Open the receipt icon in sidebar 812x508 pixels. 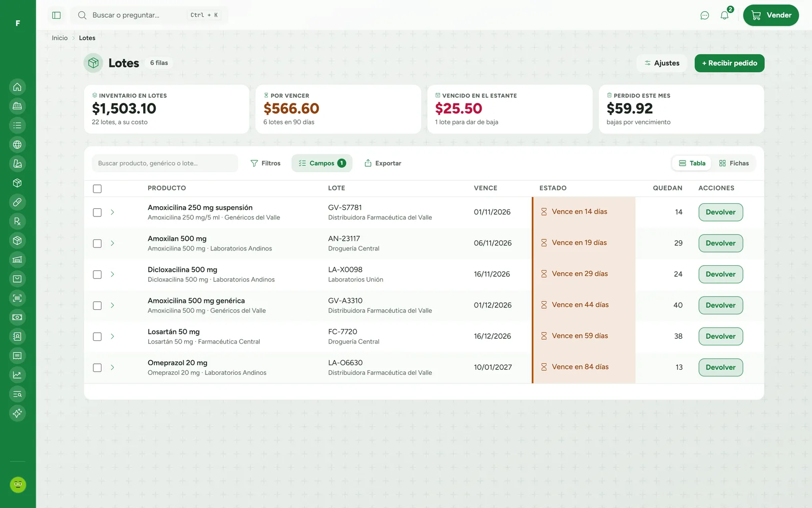(17, 356)
